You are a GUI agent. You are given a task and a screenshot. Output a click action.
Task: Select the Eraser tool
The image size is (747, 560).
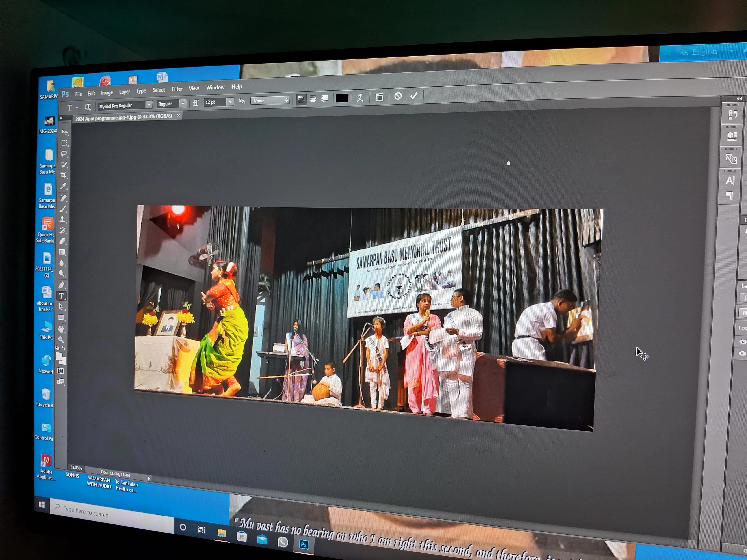pos(62,241)
